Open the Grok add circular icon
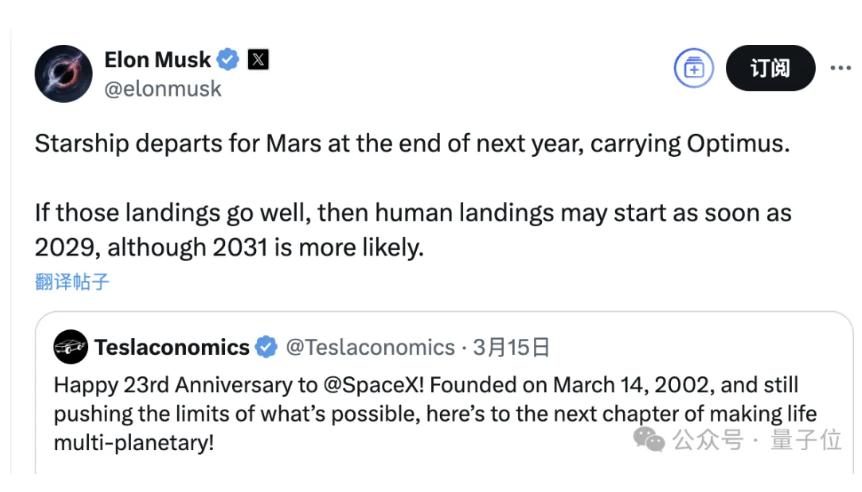Viewport: 862px width, 492px height. click(694, 68)
